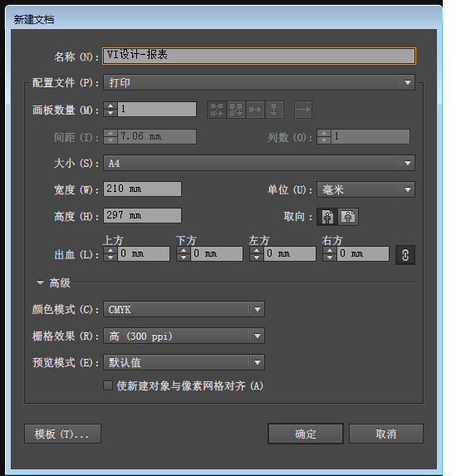Increase 上方 top bleed value
This screenshot has width=471, height=476.
(x=110, y=250)
